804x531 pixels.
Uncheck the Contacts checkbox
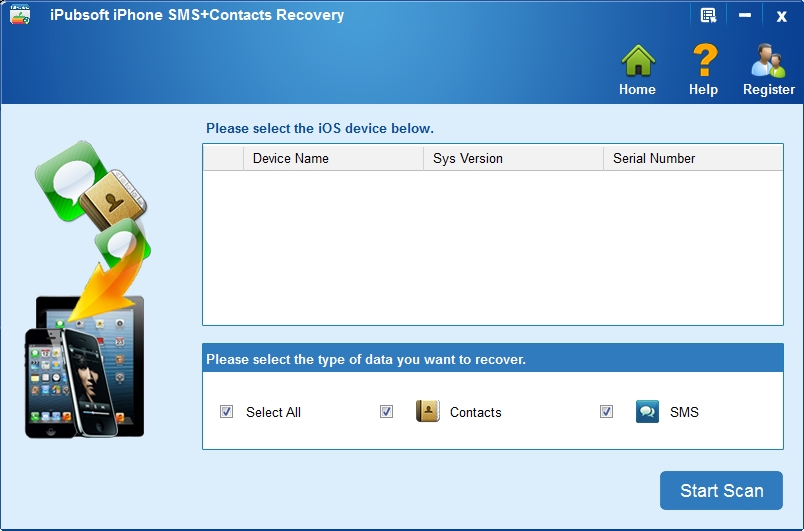(386, 412)
